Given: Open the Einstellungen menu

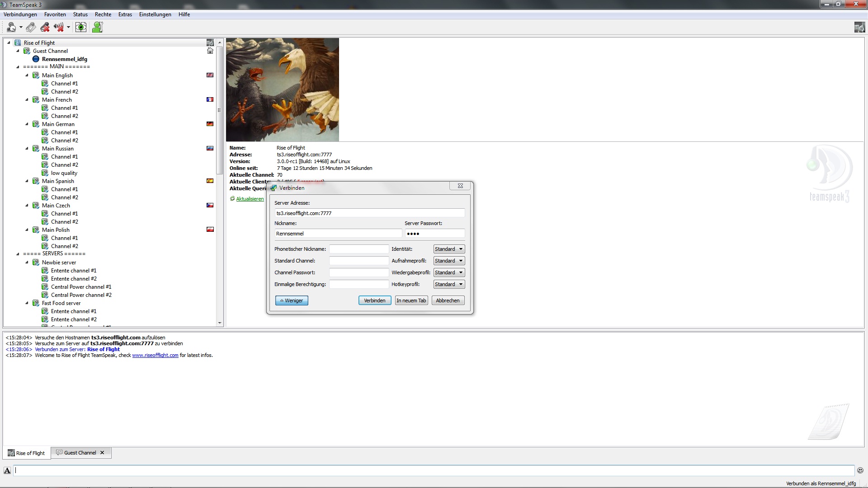Looking at the screenshot, I should point(155,14).
